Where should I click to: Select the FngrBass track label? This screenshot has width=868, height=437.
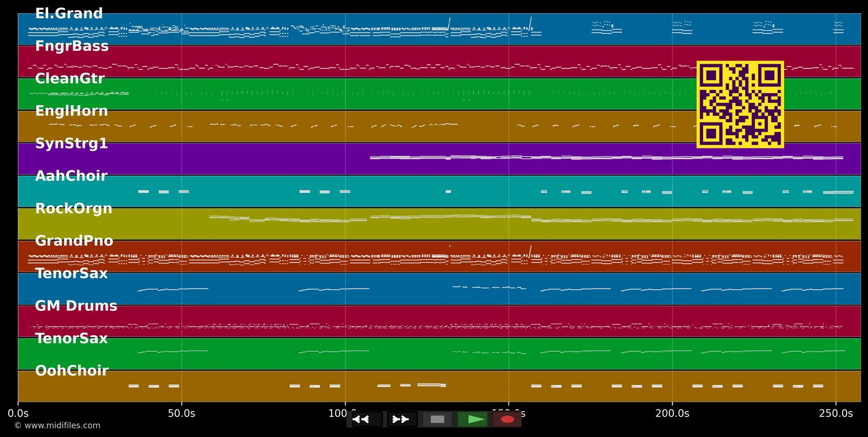click(x=72, y=46)
